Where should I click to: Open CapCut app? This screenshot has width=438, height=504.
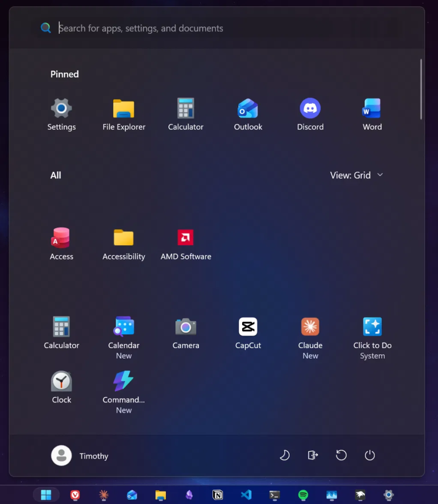(x=248, y=333)
